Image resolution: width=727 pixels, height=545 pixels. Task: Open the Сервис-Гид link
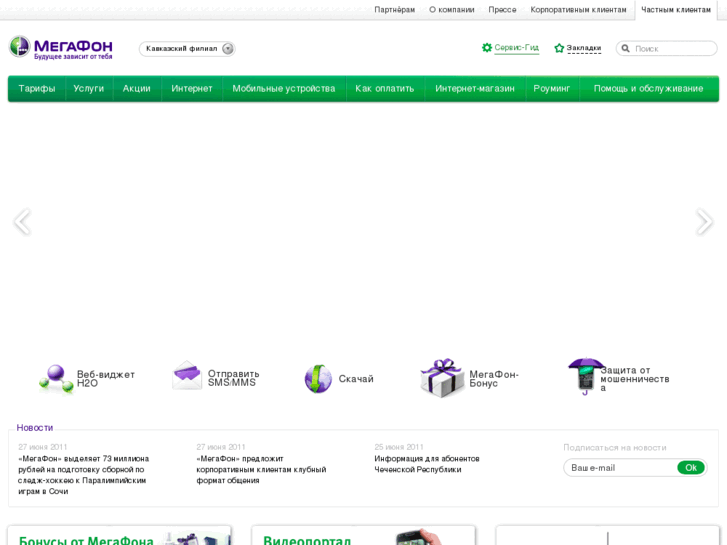(517, 47)
